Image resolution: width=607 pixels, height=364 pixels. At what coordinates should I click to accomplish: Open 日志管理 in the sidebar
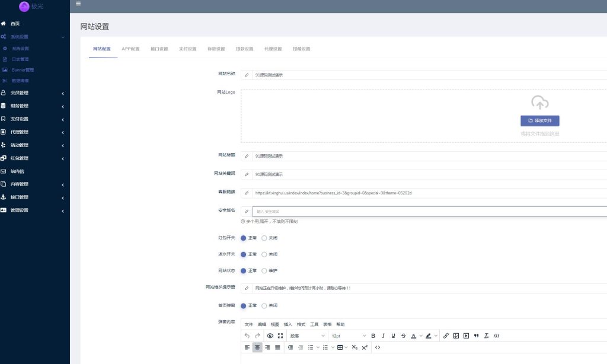pos(20,59)
